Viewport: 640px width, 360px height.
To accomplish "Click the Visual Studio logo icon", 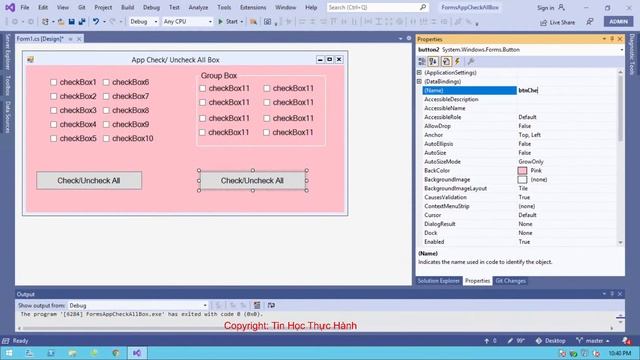I will coord(10,7).
